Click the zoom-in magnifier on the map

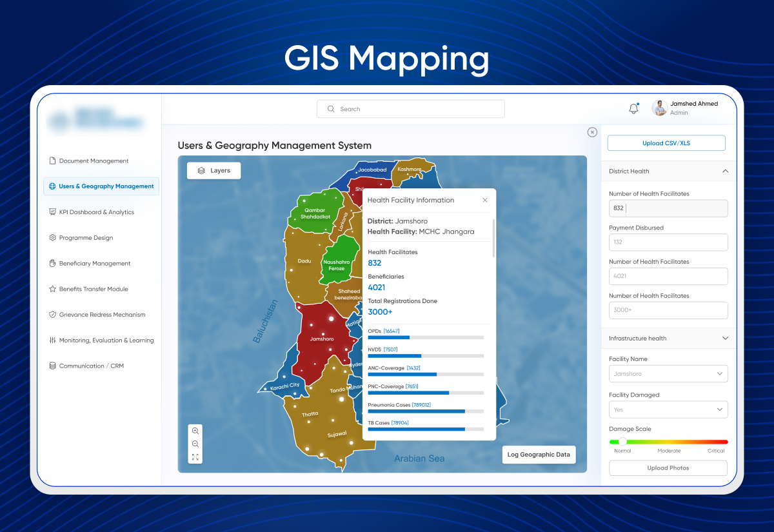click(x=195, y=430)
